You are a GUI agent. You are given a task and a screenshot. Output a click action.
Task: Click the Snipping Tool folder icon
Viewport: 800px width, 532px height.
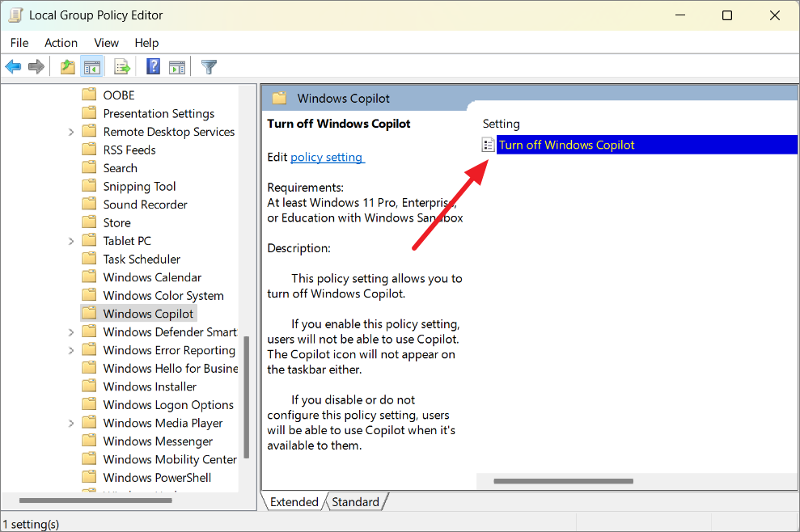pos(89,186)
